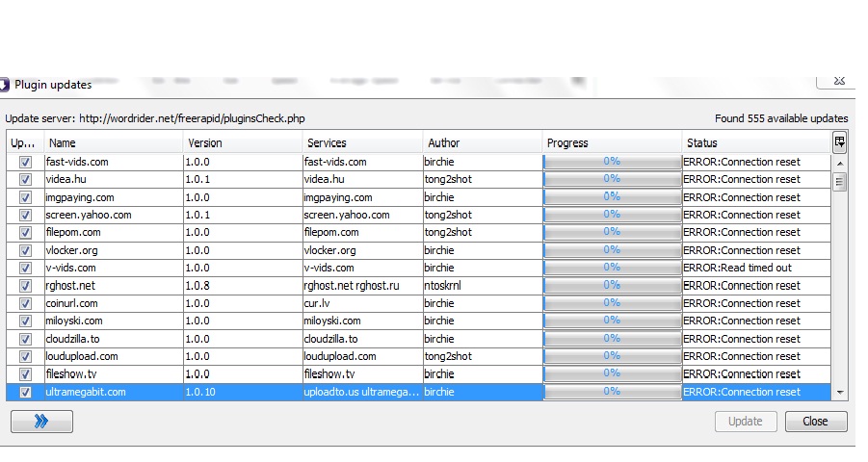Click the Update button

coord(745,422)
